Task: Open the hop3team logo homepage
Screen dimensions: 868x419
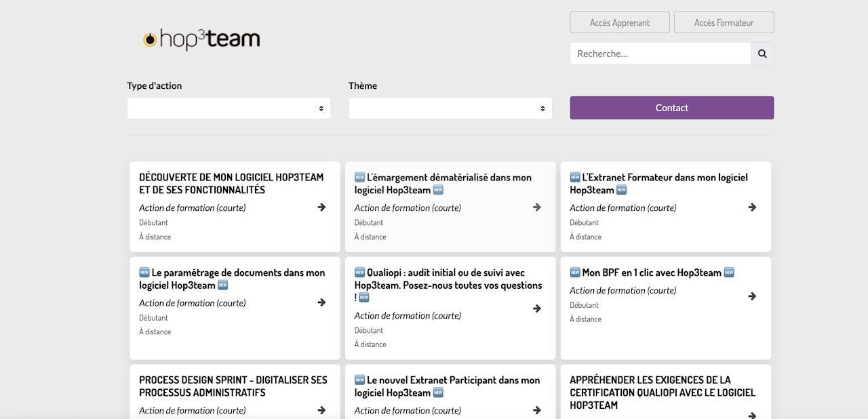Action: [x=201, y=39]
